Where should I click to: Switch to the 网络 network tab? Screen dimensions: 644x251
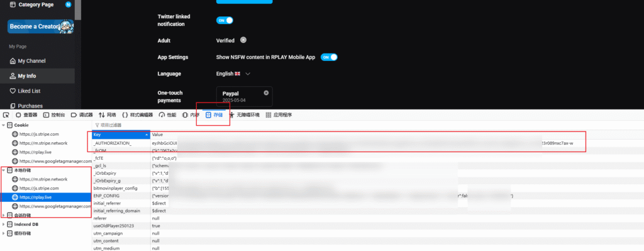point(107,115)
